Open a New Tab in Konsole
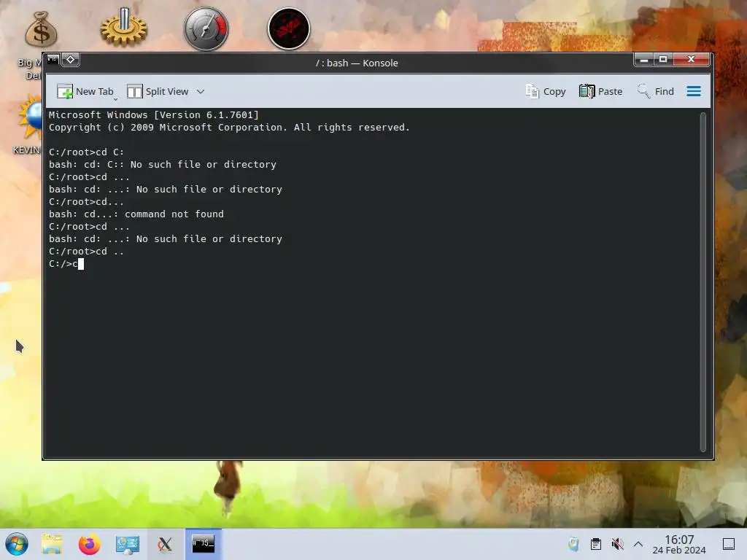The image size is (747, 560). click(85, 91)
